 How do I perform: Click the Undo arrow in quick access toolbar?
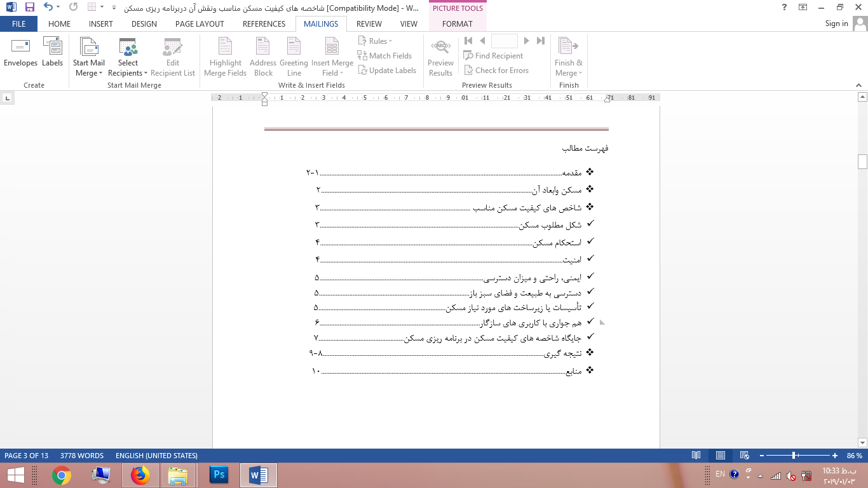coord(48,8)
